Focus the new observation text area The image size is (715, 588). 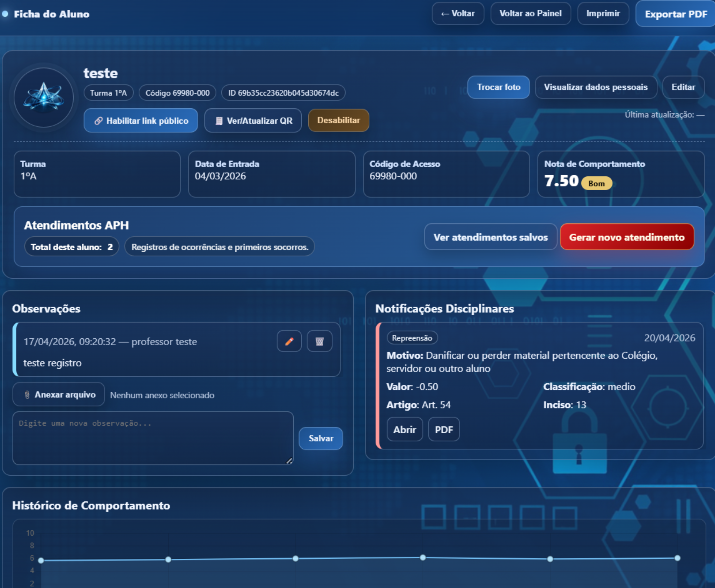click(153, 438)
